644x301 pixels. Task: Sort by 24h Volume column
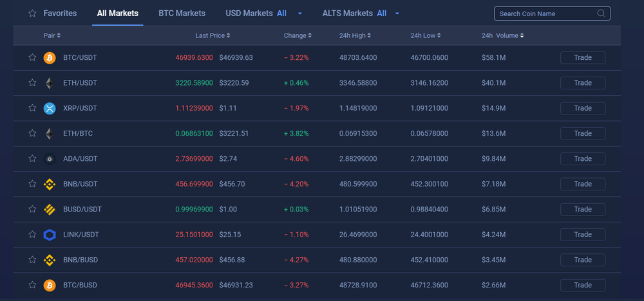pos(503,35)
